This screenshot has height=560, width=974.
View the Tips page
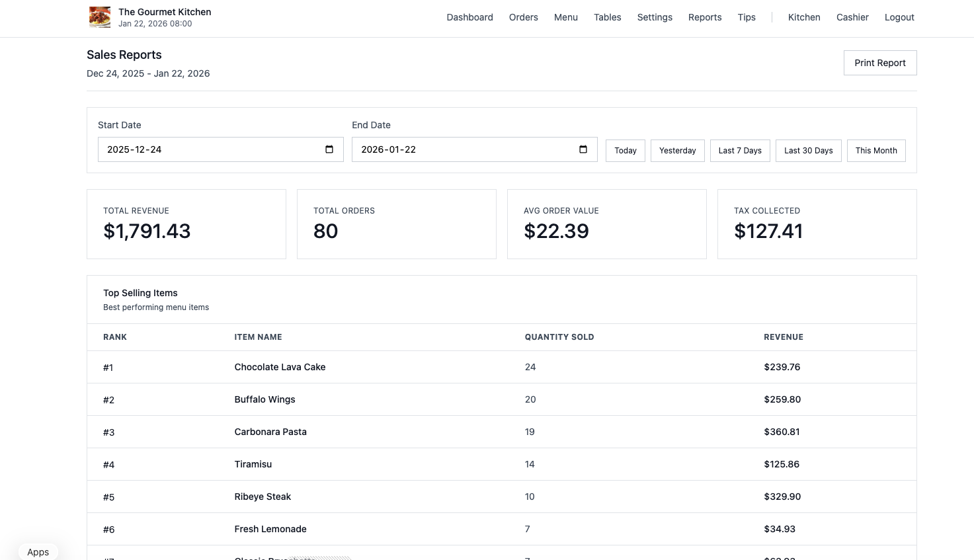coord(747,17)
